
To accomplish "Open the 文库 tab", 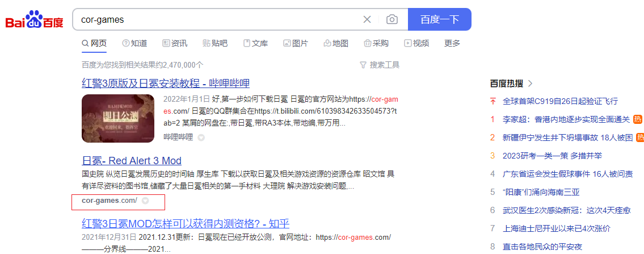I will (x=255, y=44).
